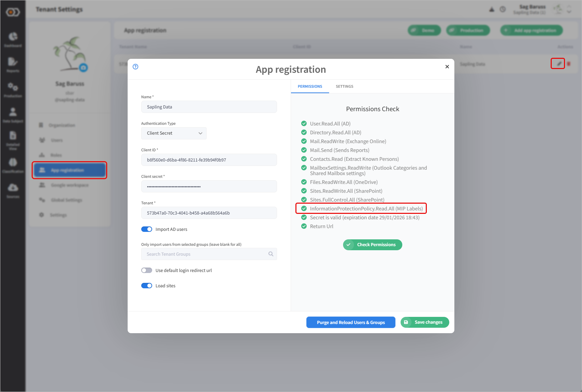Image resolution: width=582 pixels, height=392 pixels.
Task: Run Check Permissions
Action: 372,244
